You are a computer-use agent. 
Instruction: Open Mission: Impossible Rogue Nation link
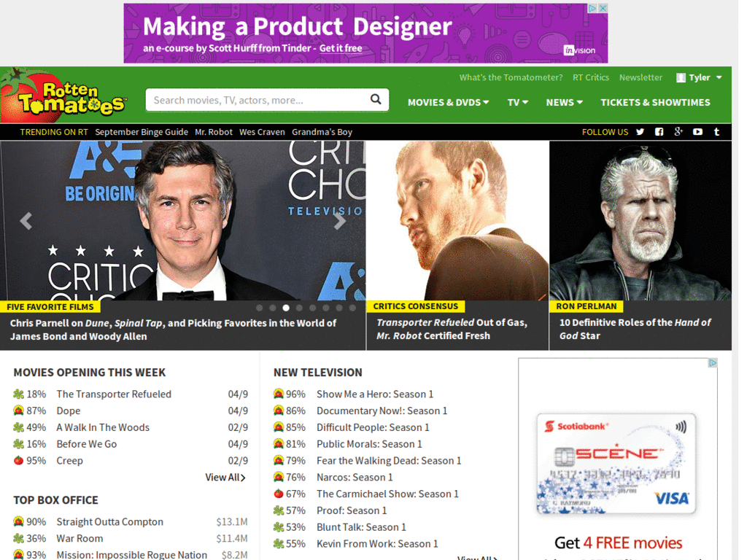coord(131,555)
